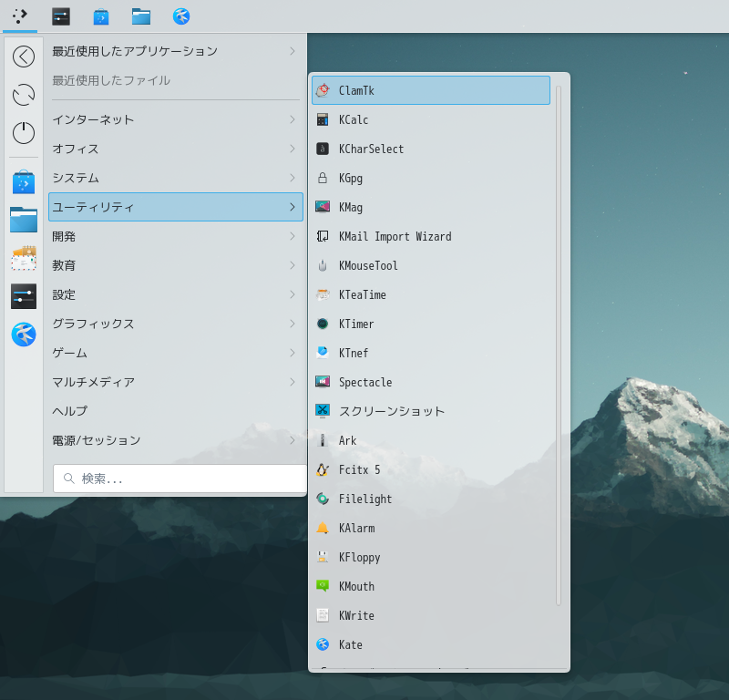This screenshot has height=700, width=729.
Task: Click the KGpg padlock icon
Action: point(323,178)
